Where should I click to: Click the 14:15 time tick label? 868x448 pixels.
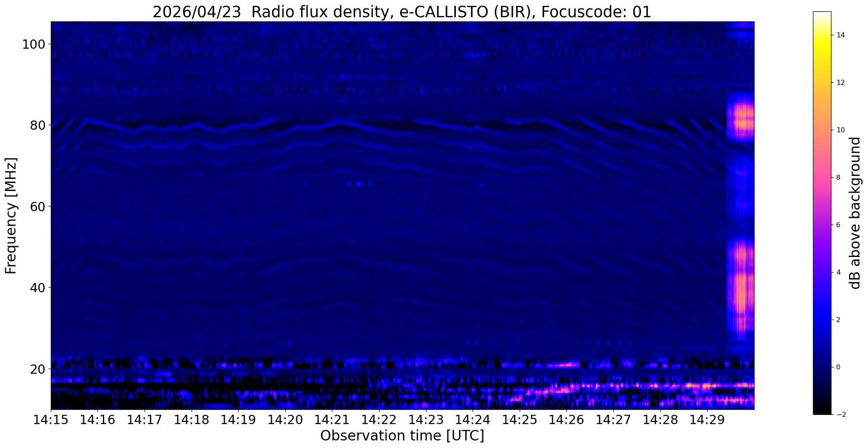point(51,420)
